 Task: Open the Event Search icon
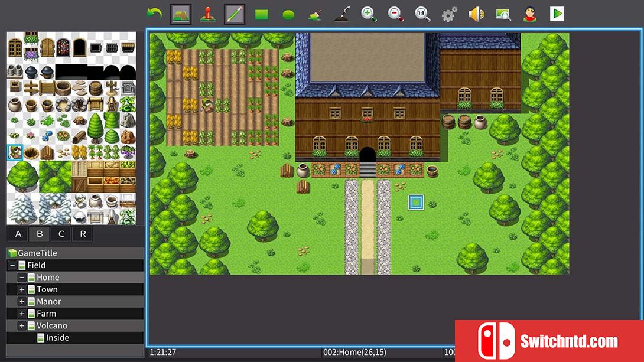503,14
